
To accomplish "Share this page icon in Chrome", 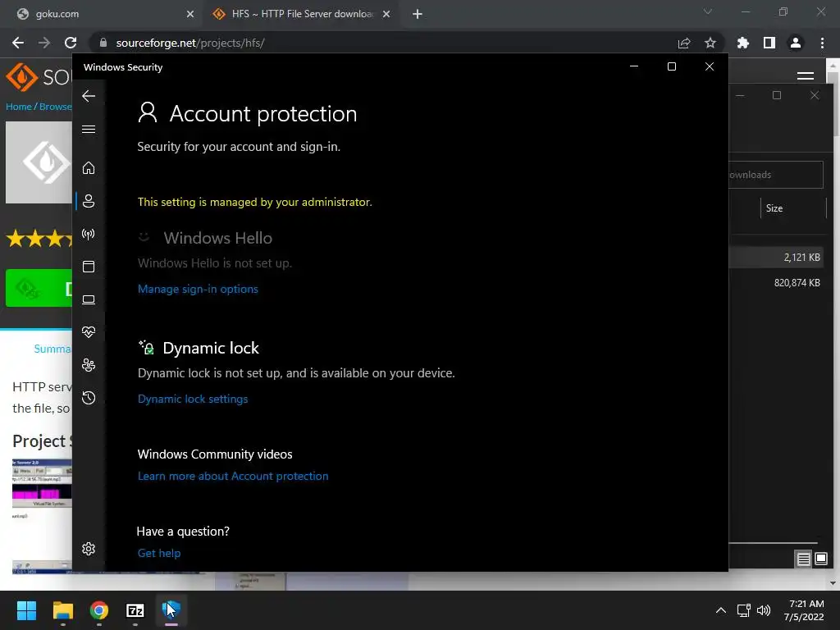I will click(x=683, y=43).
